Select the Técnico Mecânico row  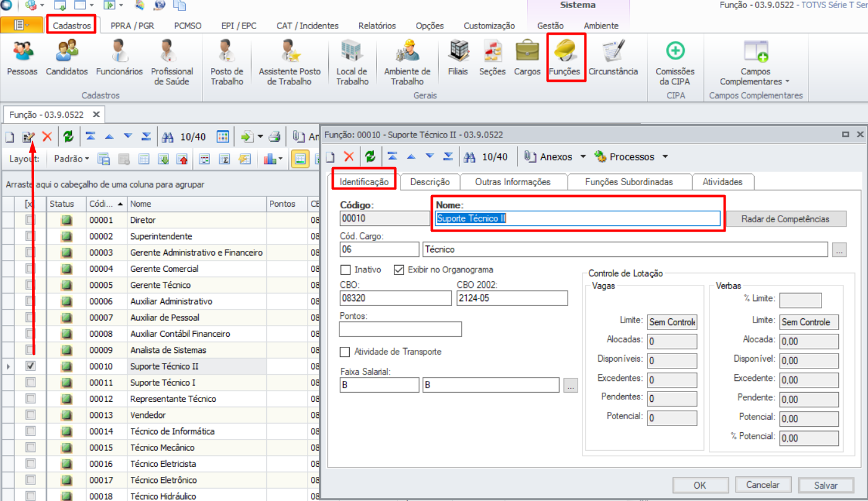point(162,448)
